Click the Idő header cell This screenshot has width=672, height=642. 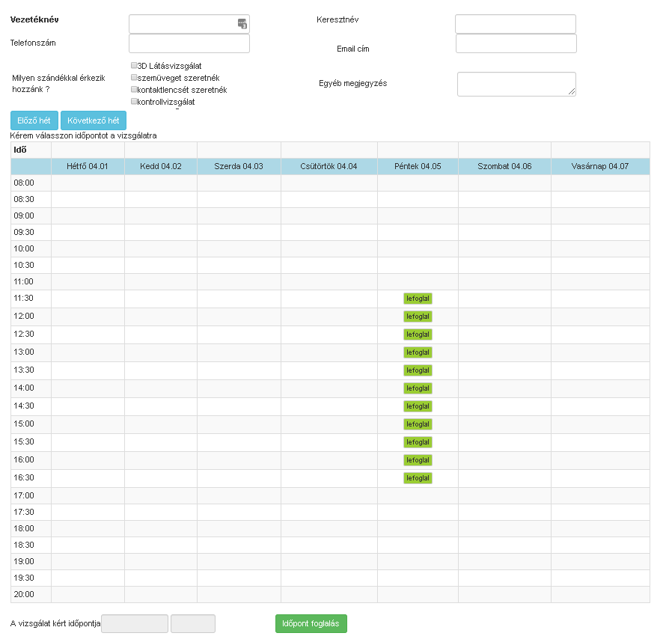[31, 150]
